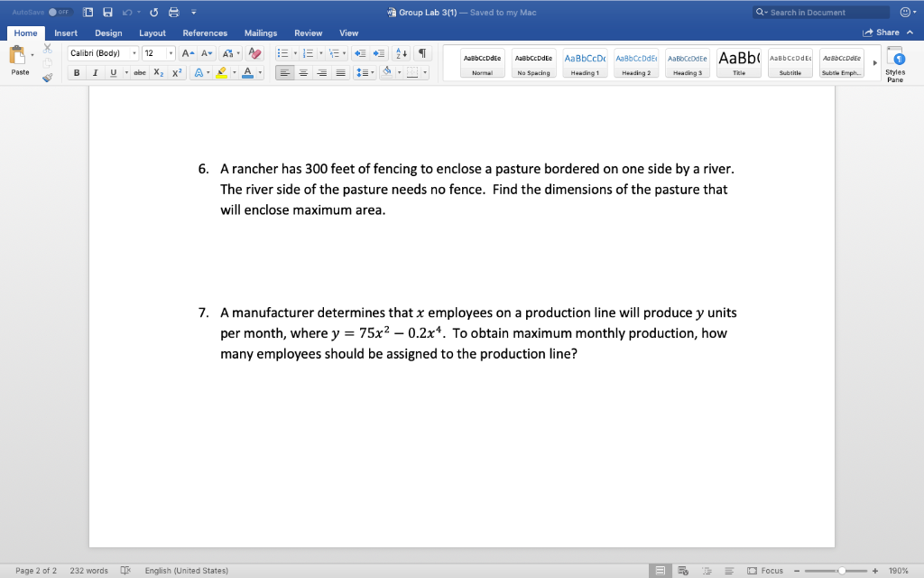The width and height of the screenshot is (924, 578).
Task: Click the Share button
Action: [x=882, y=33]
